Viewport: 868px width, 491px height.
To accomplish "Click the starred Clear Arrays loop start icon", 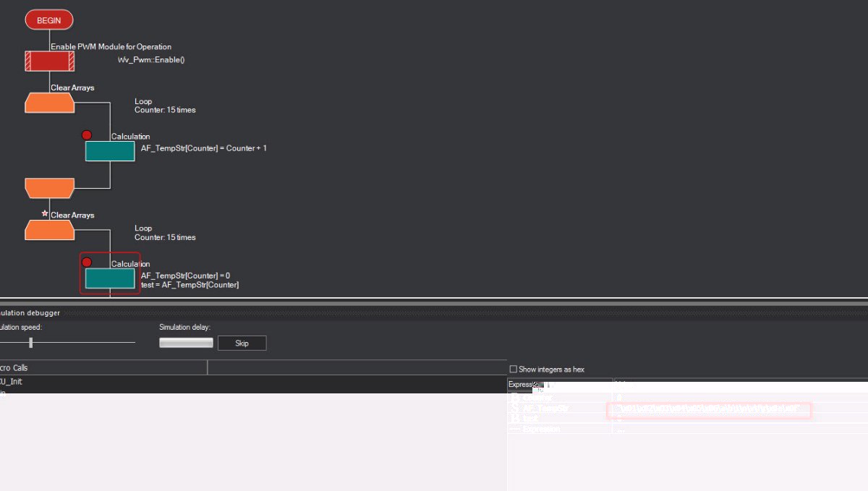I will pyautogui.click(x=49, y=230).
